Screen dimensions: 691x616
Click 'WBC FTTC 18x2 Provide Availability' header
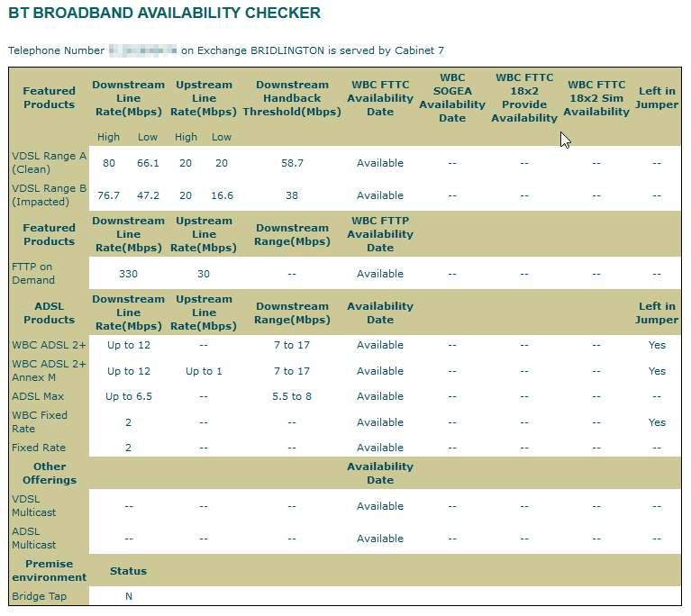point(524,98)
